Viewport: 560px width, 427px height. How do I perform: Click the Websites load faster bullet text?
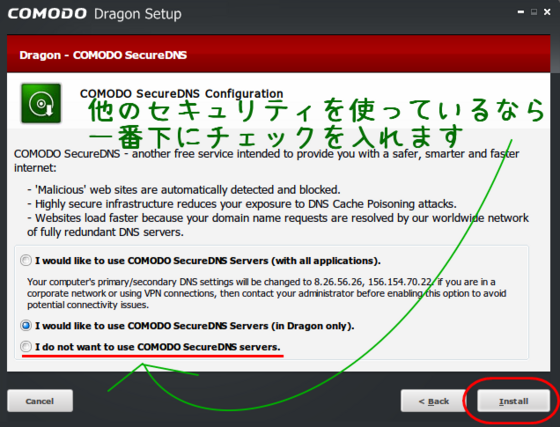click(278, 225)
